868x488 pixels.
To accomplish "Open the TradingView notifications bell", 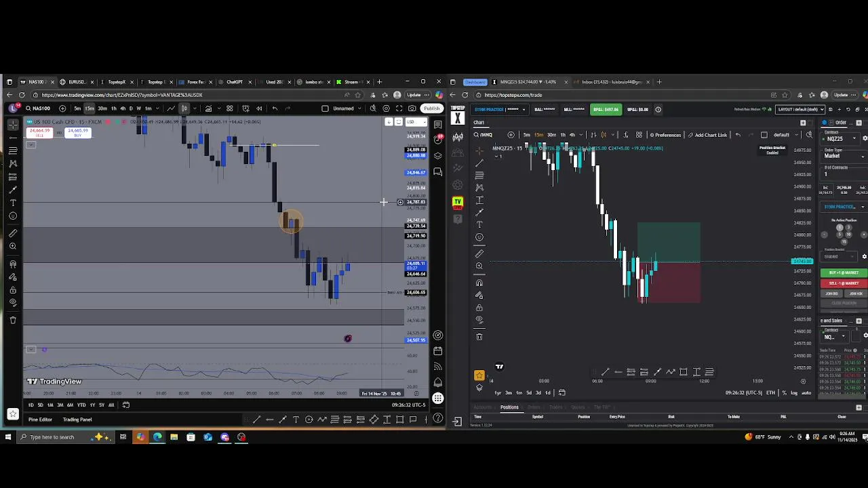I will click(x=438, y=382).
